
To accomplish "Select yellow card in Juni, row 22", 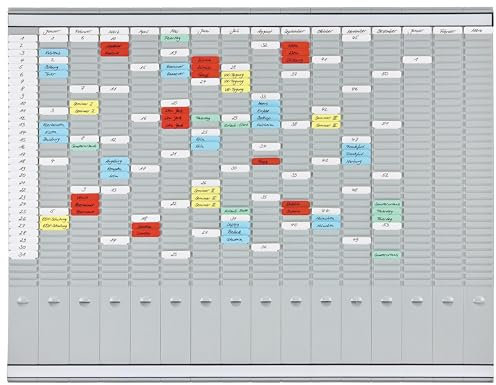I will pyautogui.click(x=205, y=190).
